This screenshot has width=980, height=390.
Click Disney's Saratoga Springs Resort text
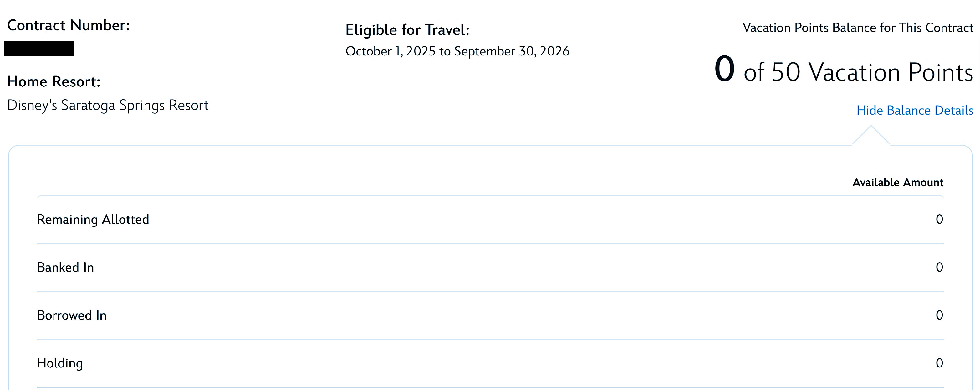pyautogui.click(x=108, y=106)
